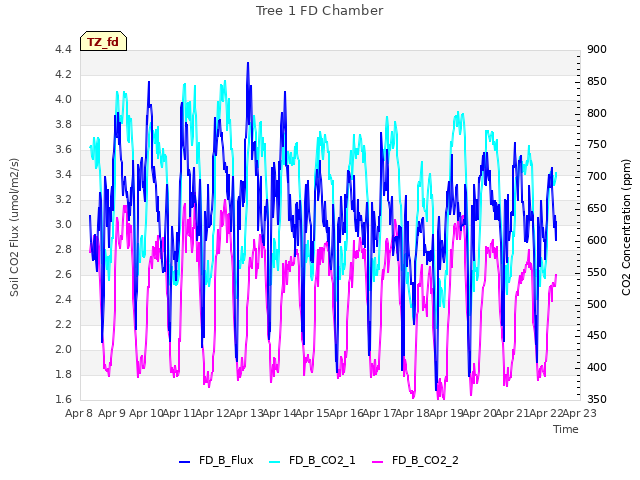Viewport: 640px width, 480px height.
Task: Click the Apr 9 x-axis tick label
Action: click(112, 413)
